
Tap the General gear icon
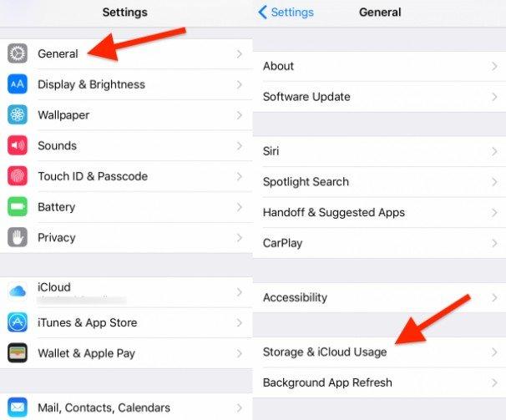[18, 53]
